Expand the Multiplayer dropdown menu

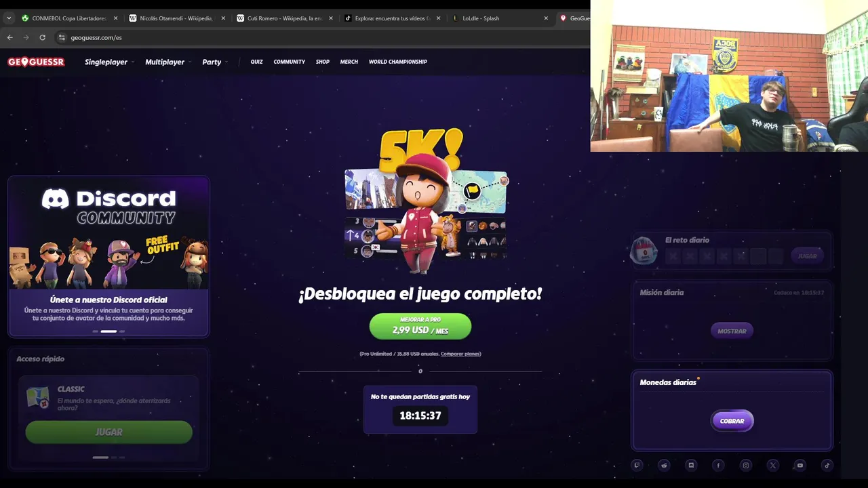point(167,62)
